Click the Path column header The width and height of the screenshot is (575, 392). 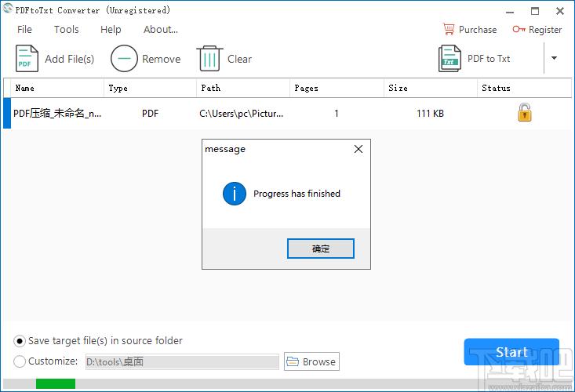pyautogui.click(x=243, y=88)
